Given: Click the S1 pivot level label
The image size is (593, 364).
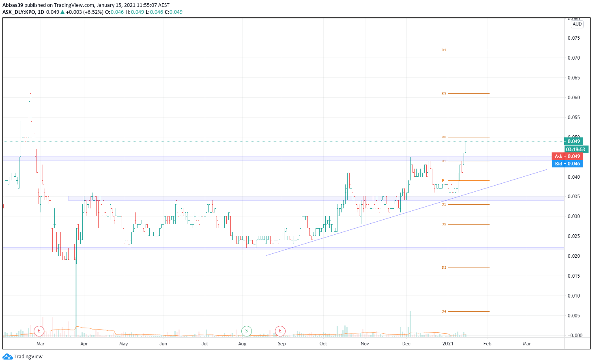Looking at the screenshot, I should coord(444,204).
